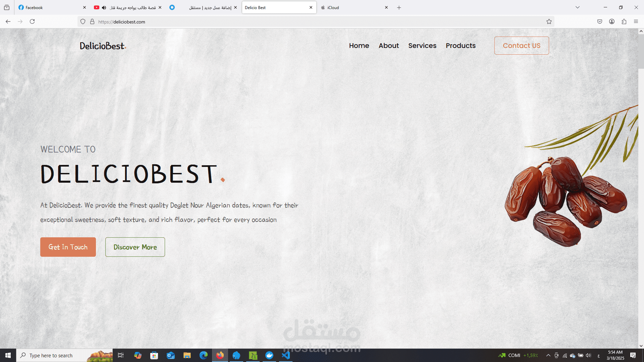Click the Get In Touch button
The image size is (644, 362).
pyautogui.click(x=68, y=247)
